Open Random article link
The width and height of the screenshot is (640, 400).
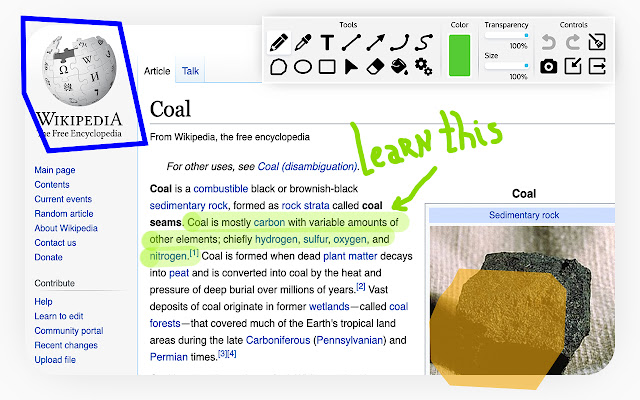[64, 213]
